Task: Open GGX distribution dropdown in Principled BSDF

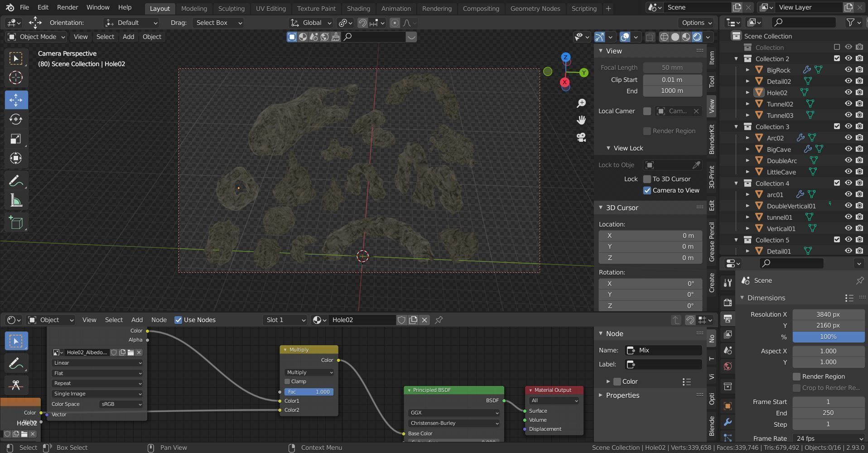Action: [x=453, y=413]
